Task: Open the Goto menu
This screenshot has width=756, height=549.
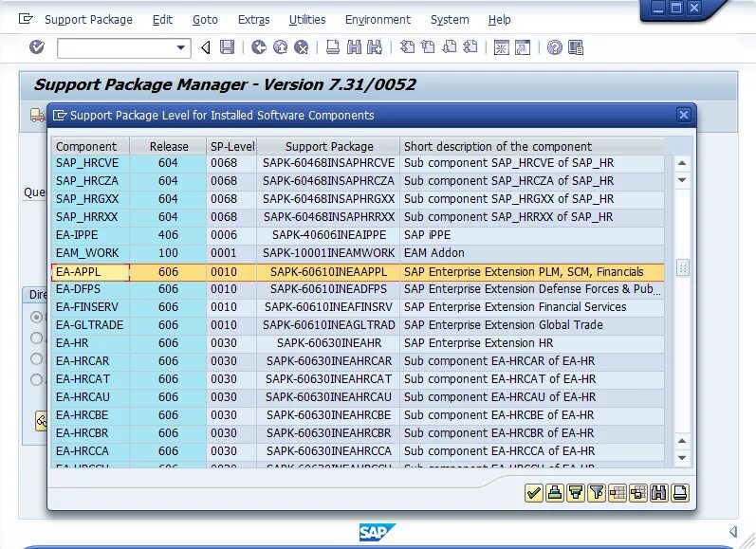Action: 205,20
